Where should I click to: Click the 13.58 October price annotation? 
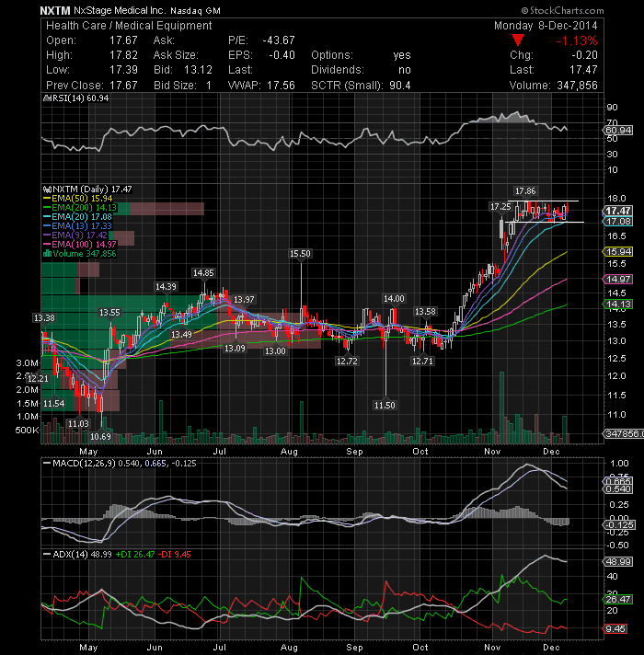click(x=425, y=311)
